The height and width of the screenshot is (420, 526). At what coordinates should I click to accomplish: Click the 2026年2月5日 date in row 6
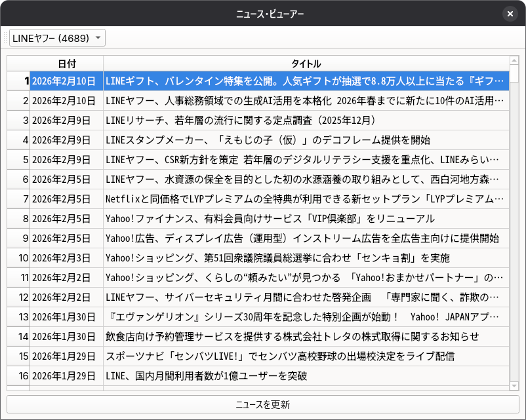(66, 180)
